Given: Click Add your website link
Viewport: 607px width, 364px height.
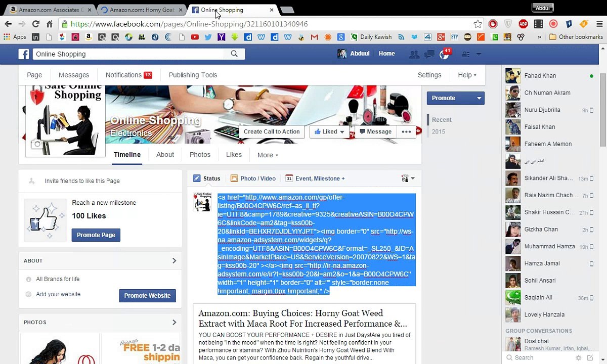Looking at the screenshot, I should tap(58, 294).
